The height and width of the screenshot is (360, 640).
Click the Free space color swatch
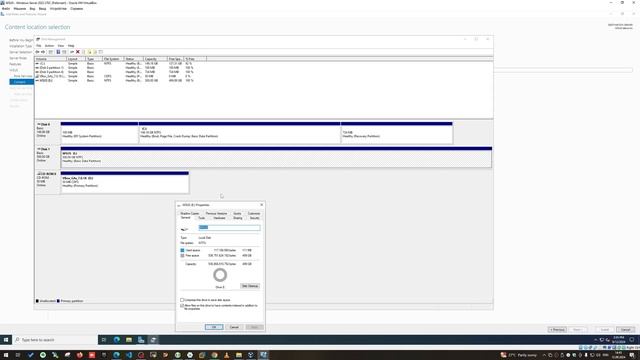coord(182,256)
